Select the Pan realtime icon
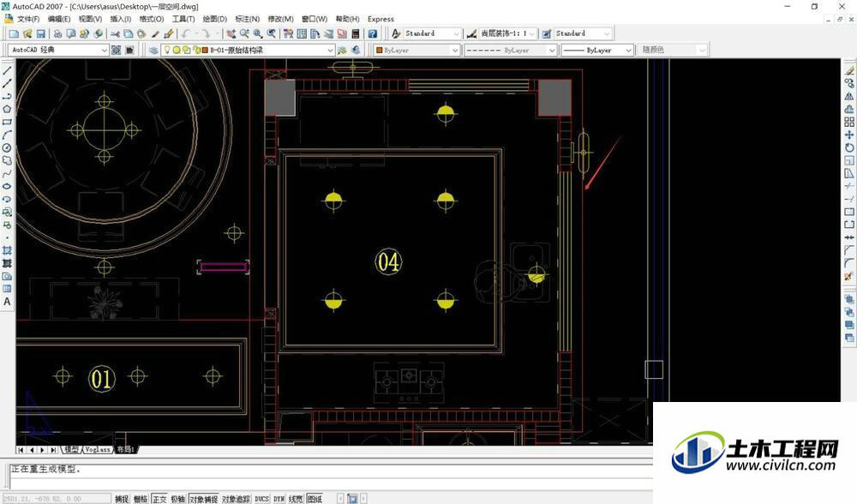Viewport: 857px width, 504px height. point(231,34)
